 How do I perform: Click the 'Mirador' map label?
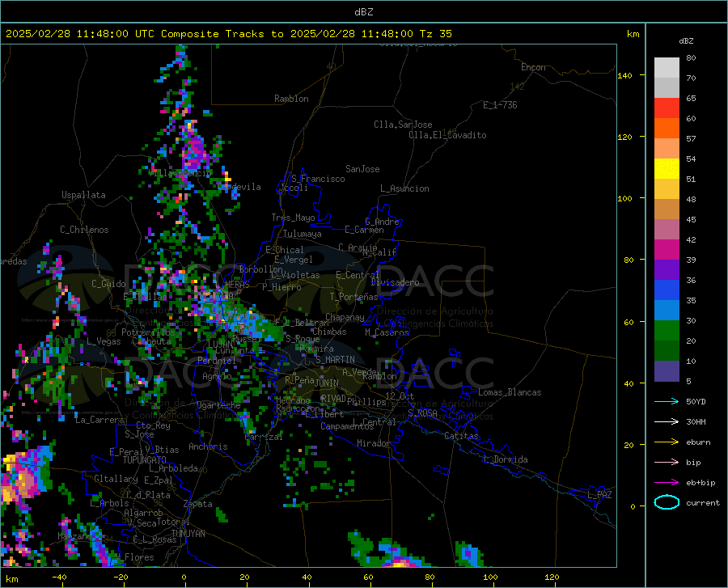pyautogui.click(x=374, y=443)
